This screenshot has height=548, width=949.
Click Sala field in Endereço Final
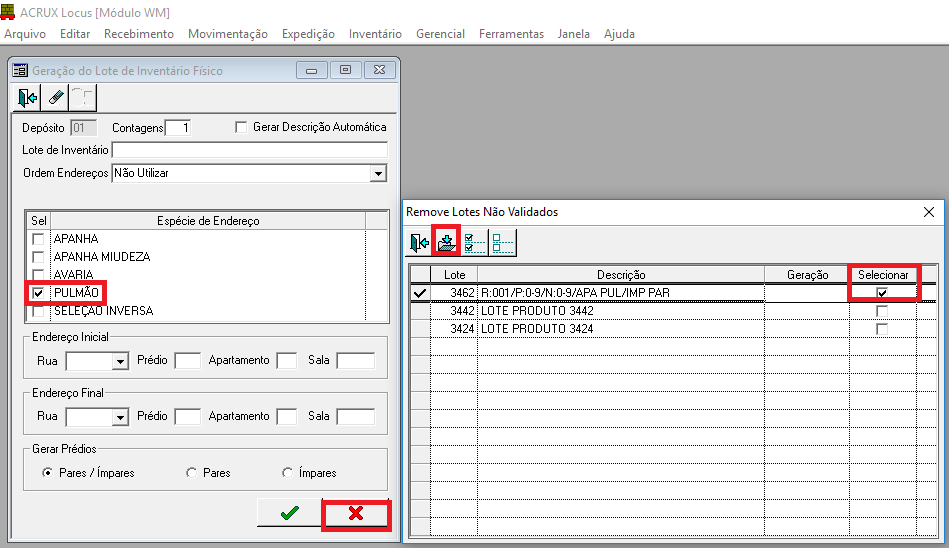coord(356,417)
